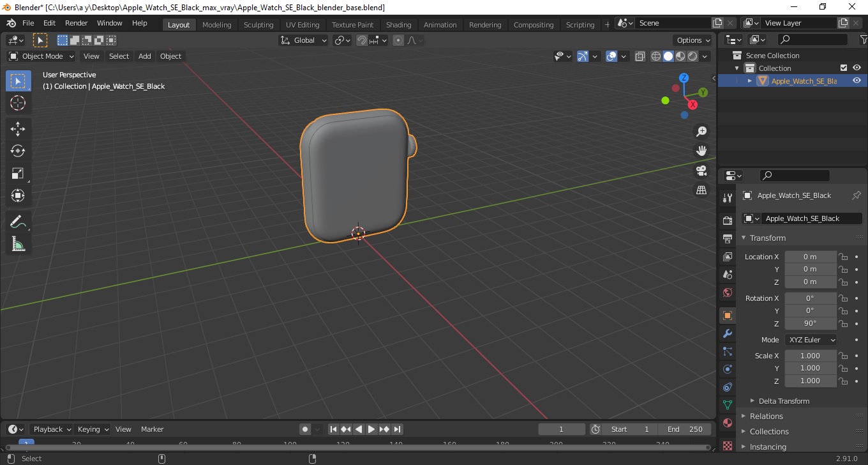Hide the Collection with its eye icon
868x465 pixels.
coord(857,68)
